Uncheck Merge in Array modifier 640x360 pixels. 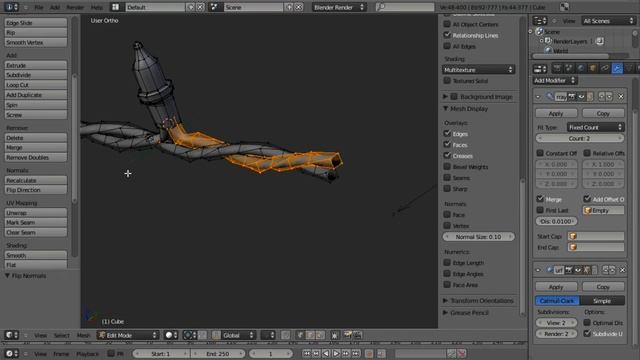point(540,199)
